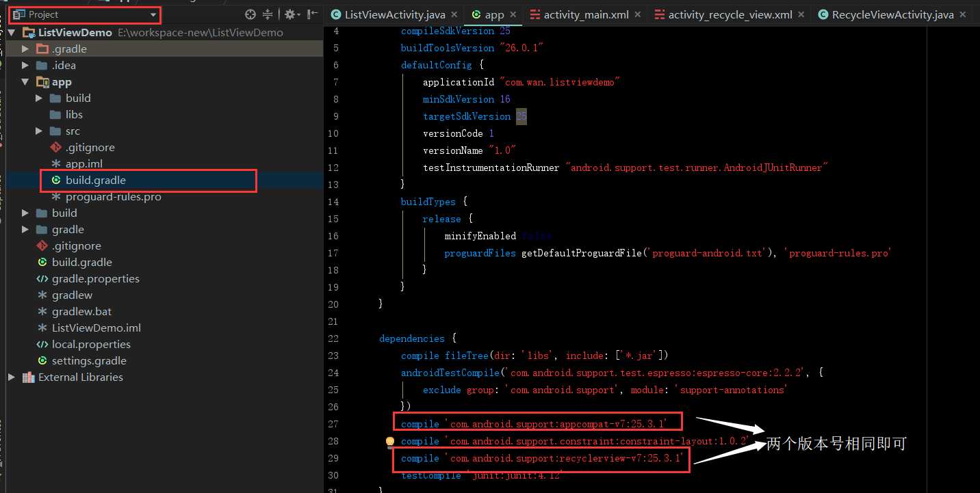The image size is (980, 493).
Task: Click the Collapse All icon
Action: [268, 14]
